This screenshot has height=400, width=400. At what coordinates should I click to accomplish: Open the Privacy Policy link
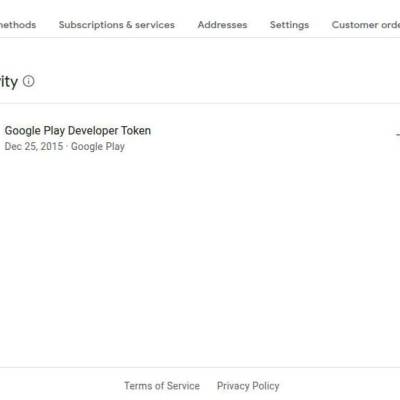point(248,386)
